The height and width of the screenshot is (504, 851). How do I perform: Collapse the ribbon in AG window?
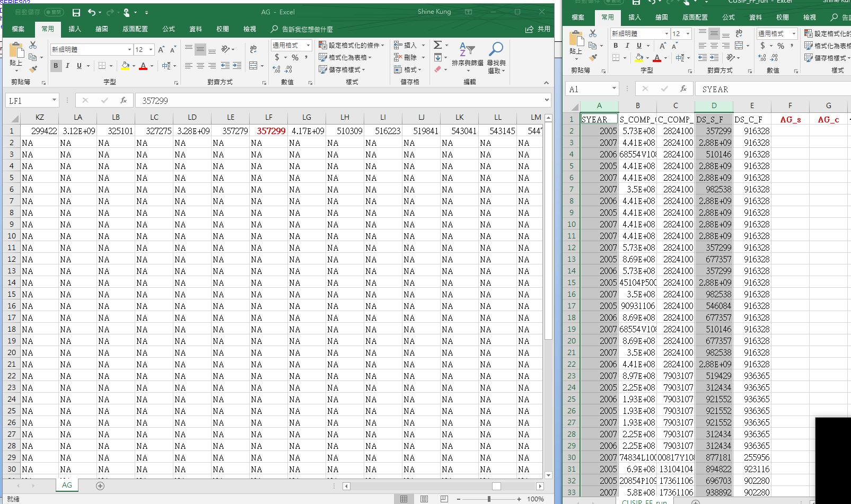(x=546, y=83)
